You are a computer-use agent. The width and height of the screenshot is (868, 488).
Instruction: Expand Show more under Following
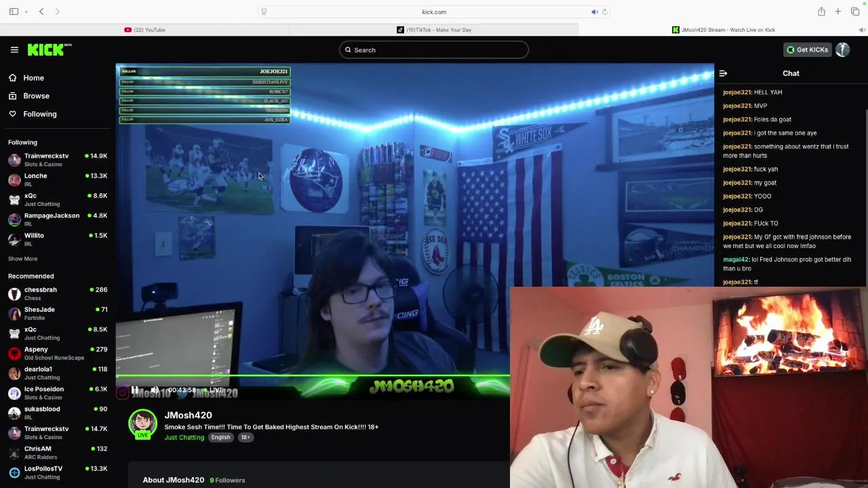tap(22, 259)
